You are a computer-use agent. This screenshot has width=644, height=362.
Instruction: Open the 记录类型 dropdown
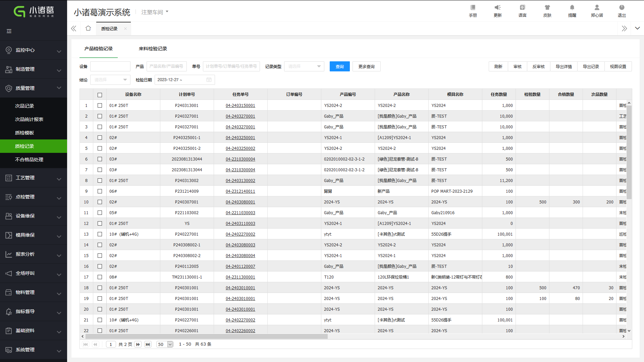pos(304,66)
